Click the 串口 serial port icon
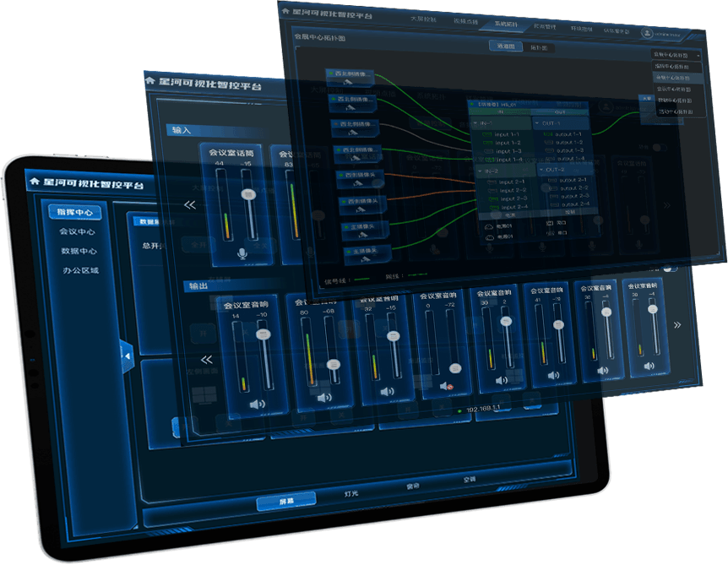728x565 pixels. 550,232
